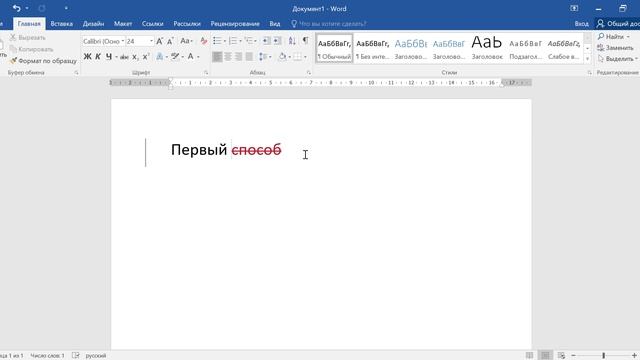Switch to the Вид tab
Image resolution: width=640 pixels, height=360 pixels.
click(275, 24)
